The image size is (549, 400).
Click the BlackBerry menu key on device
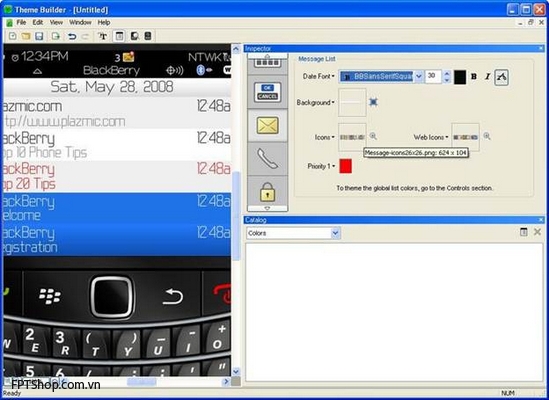tap(49, 296)
